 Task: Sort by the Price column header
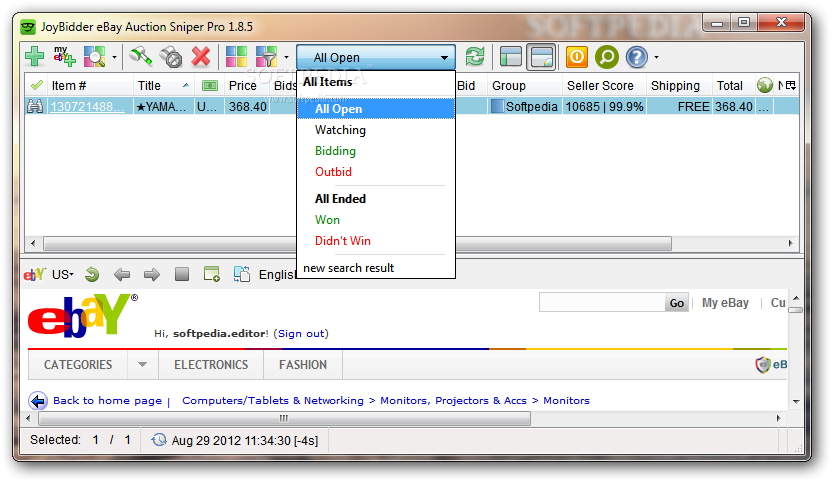tap(242, 85)
